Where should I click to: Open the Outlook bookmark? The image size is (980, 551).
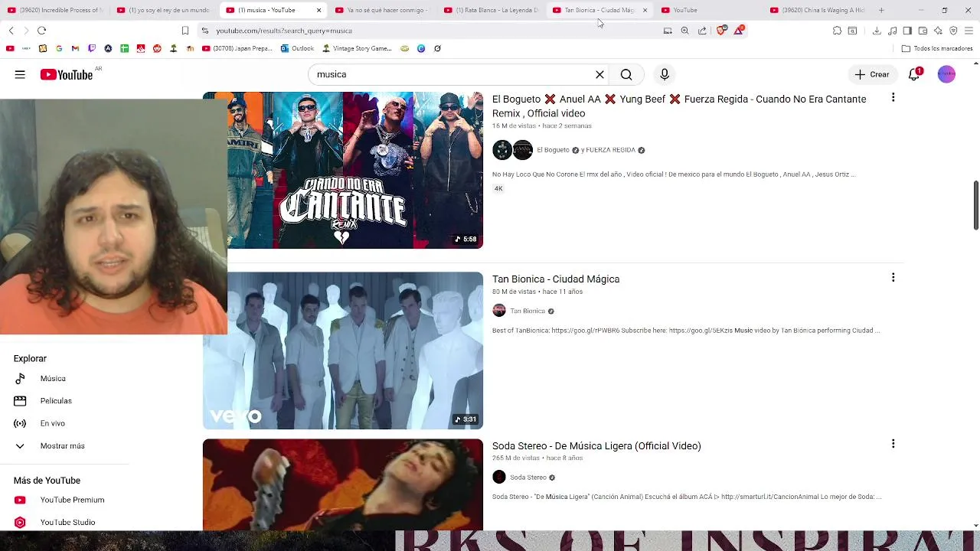[x=298, y=48]
